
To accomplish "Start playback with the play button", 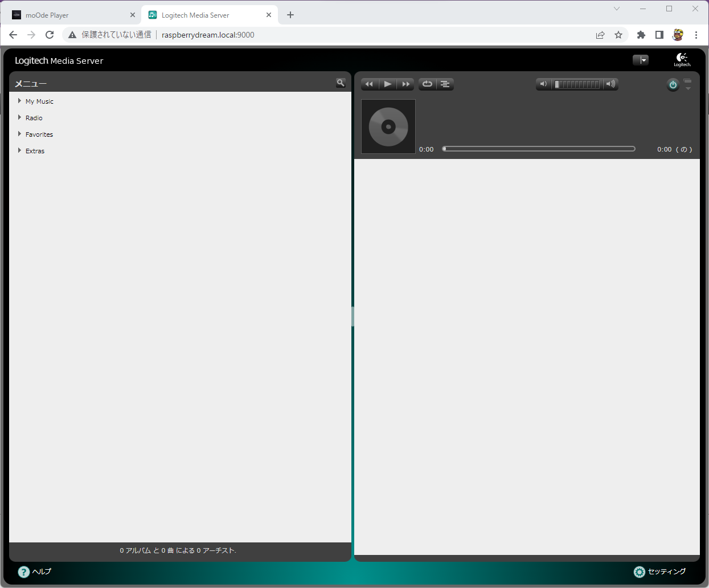I will [x=388, y=84].
